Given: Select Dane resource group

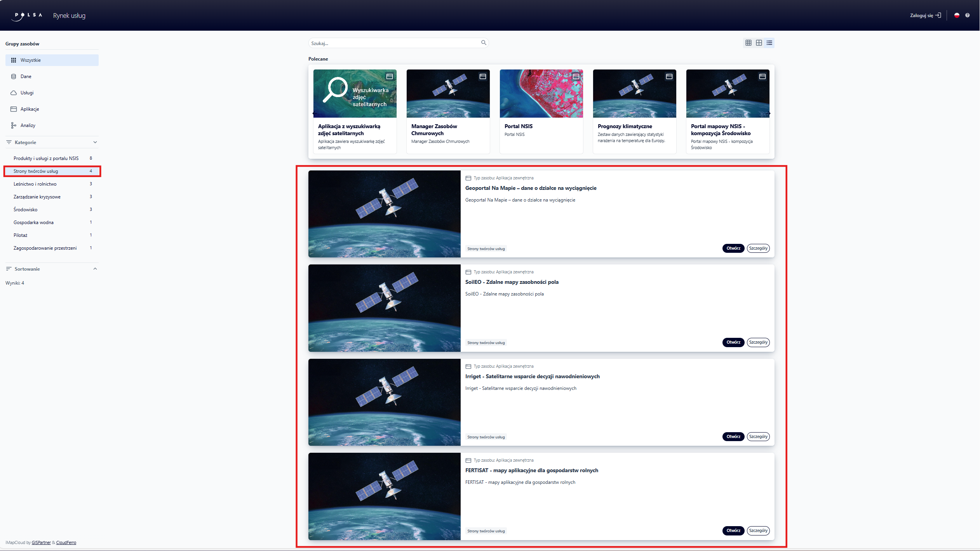Looking at the screenshot, I should [26, 76].
